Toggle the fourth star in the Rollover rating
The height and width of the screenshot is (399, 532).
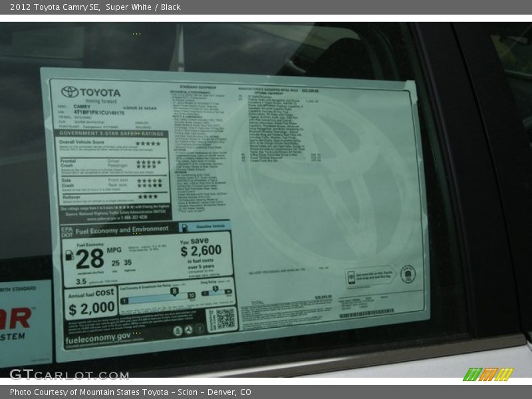tap(154, 195)
